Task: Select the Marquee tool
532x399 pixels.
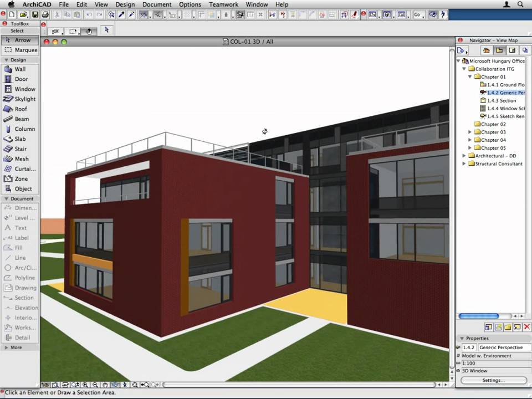Action: pyautogui.click(x=20, y=50)
